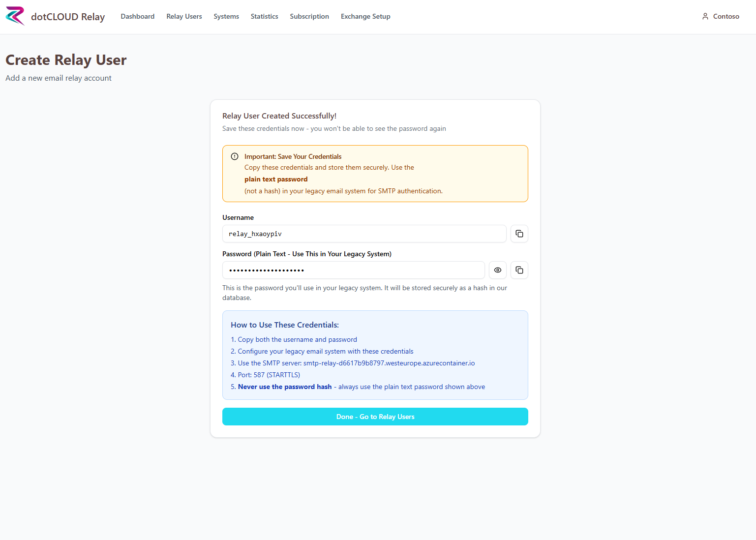Select the copy icon beside the username field

pos(519,234)
